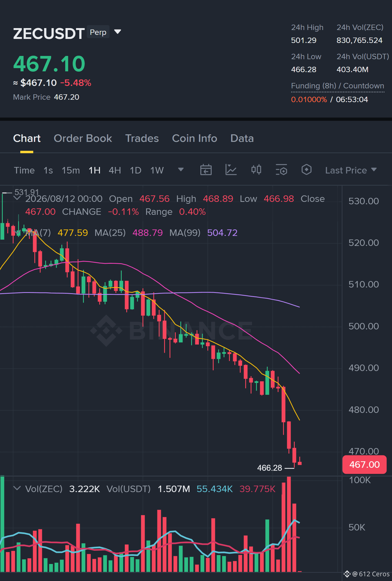392x581 pixels.
Task: Select the 1s interval
Action: [48, 170]
